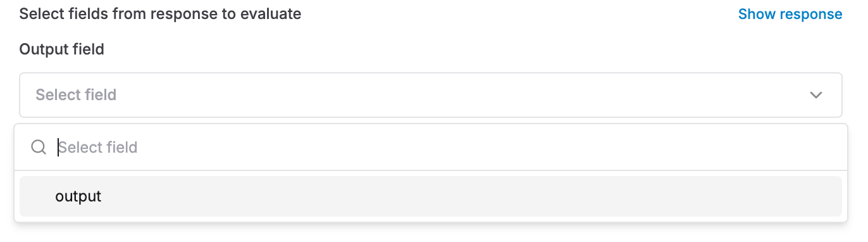This screenshot has height=242, width=868.
Task: Click the Select field placeholder in combo box
Action: coord(76,95)
